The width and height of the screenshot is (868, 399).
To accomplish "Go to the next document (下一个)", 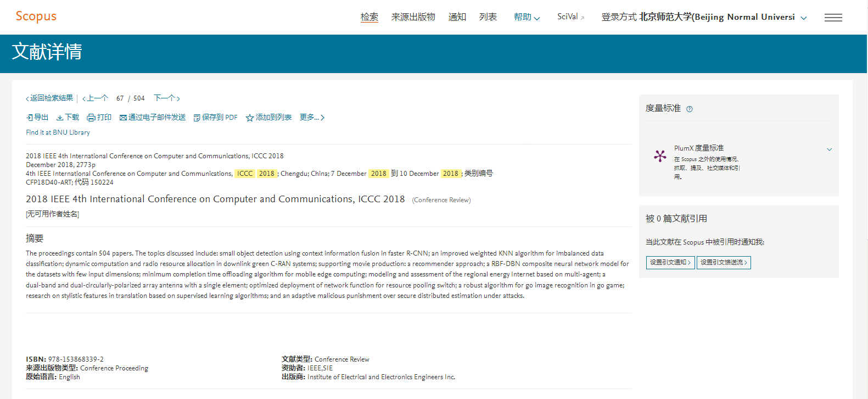I will (x=167, y=98).
